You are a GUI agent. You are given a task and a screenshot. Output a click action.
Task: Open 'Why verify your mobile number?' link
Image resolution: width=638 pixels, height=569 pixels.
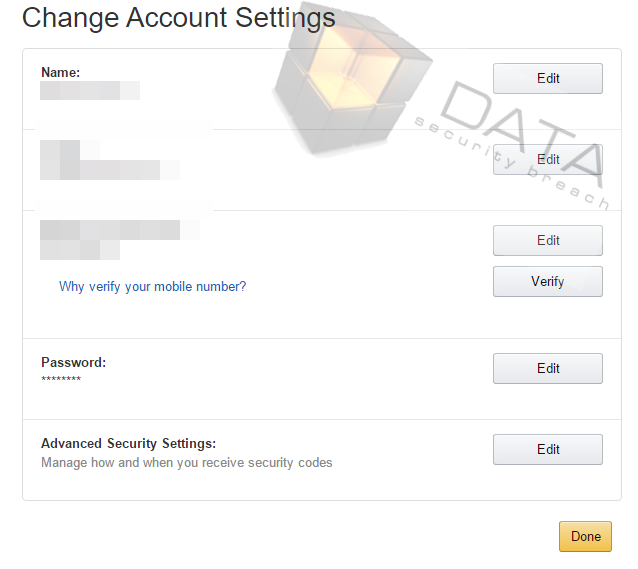pos(153,287)
